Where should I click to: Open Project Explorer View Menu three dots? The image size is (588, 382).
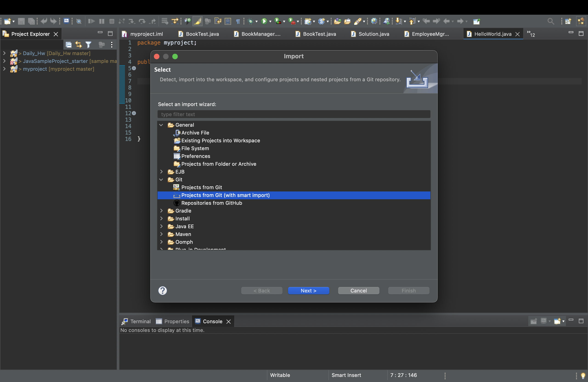coord(112,45)
